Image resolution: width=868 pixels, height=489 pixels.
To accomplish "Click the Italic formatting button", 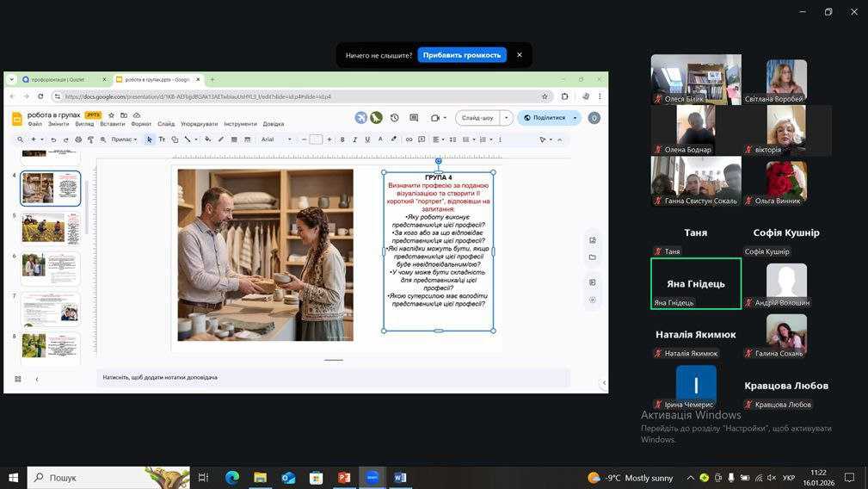I will (x=354, y=139).
